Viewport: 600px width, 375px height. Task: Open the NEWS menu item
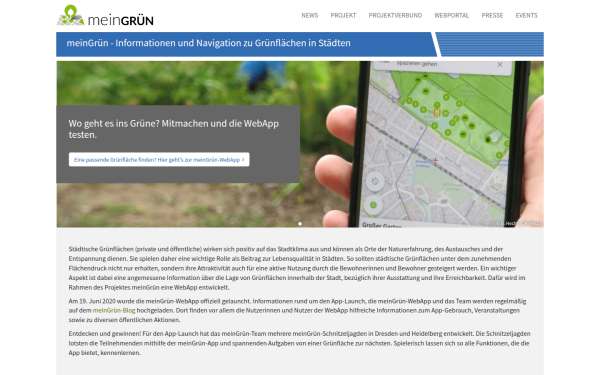coord(310,15)
